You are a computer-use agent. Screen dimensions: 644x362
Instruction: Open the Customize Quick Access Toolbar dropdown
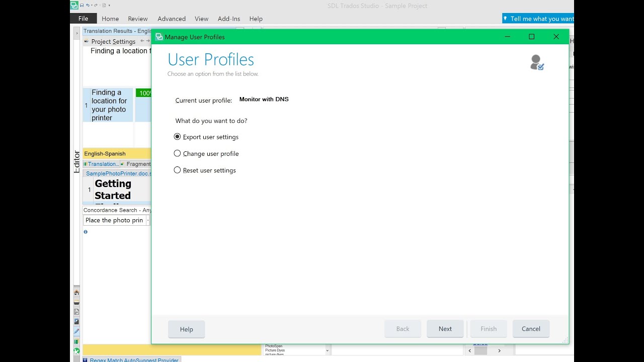(x=109, y=5)
